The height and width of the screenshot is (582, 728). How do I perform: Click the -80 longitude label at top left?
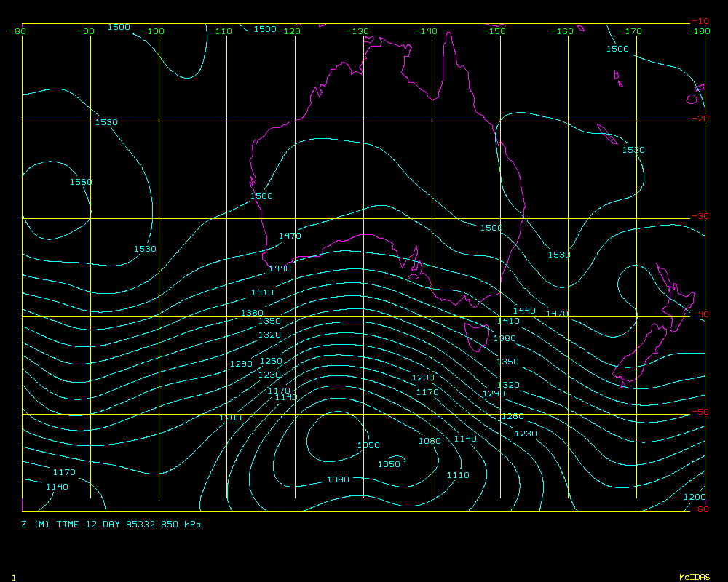(x=17, y=31)
